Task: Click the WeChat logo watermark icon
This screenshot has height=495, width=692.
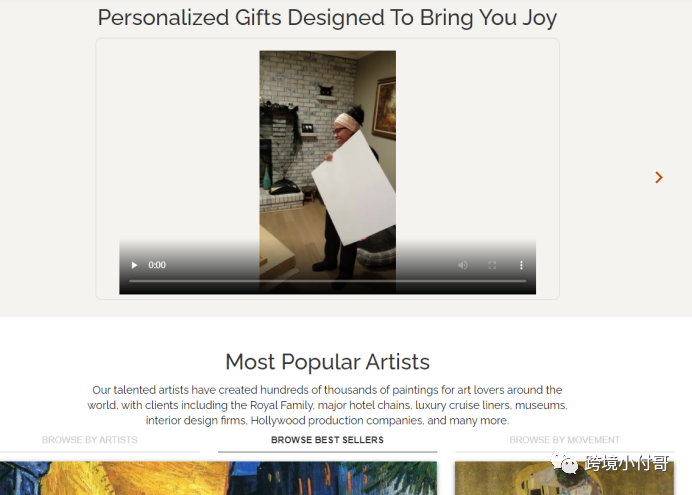Action: pyautogui.click(x=564, y=463)
